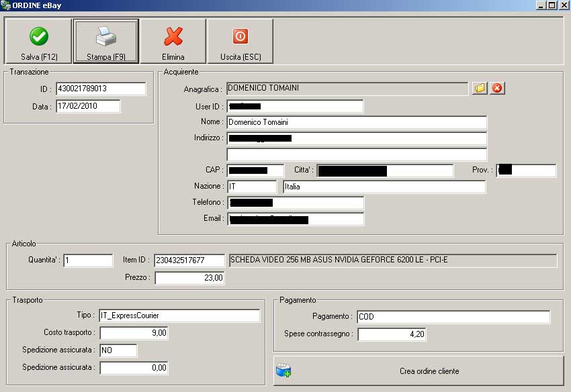Click the ORDINE eBay title bar icon
571x392 pixels.
coord(5,5)
